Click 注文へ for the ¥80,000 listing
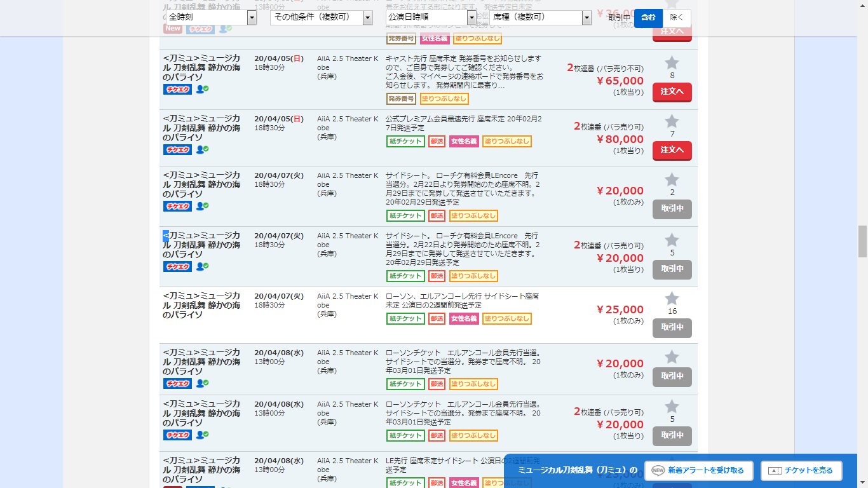This screenshot has height=488, width=868. pyautogui.click(x=672, y=151)
